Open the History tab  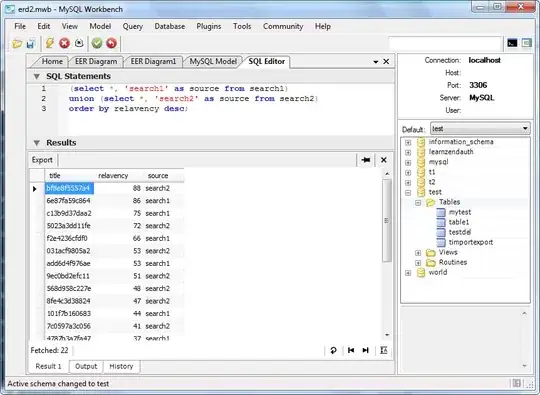pyautogui.click(x=121, y=366)
